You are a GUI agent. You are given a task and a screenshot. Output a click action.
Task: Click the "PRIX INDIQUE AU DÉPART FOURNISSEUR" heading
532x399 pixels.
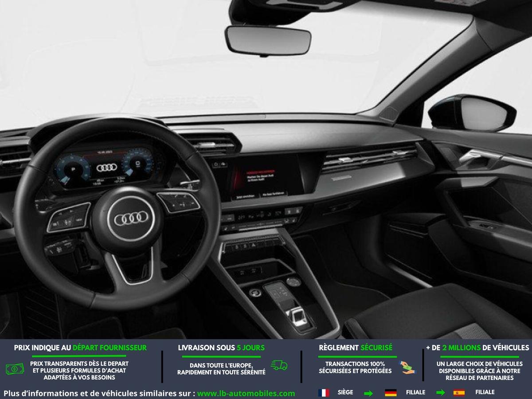tap(80, 348)
